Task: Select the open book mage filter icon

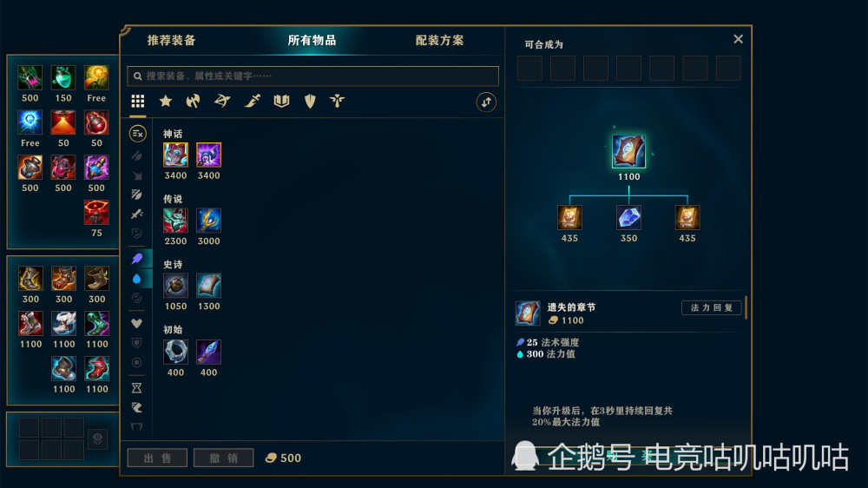Action: 281,101
